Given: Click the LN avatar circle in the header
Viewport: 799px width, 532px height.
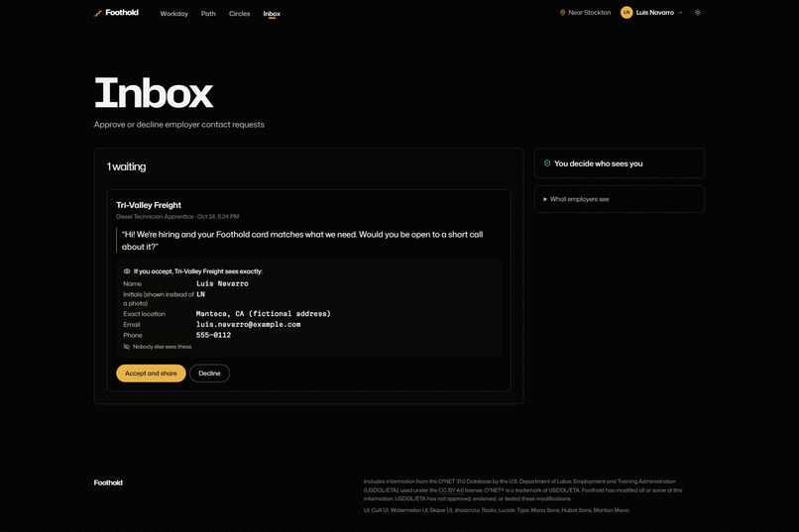Looking at the screenshot, I should point(627,13).
